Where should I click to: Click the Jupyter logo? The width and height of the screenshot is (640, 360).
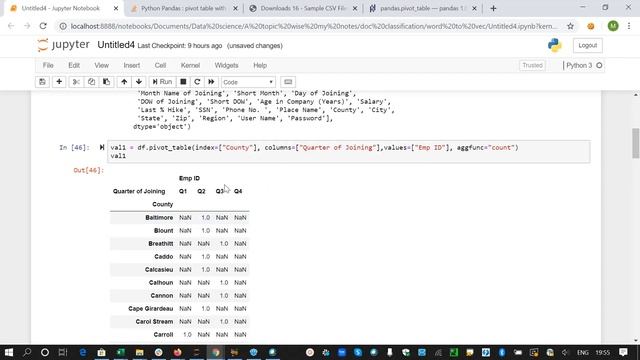(63, 45)
